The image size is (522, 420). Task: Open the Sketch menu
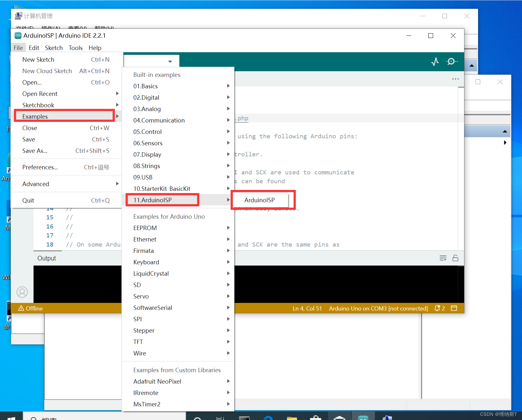[x=54, y=48]
